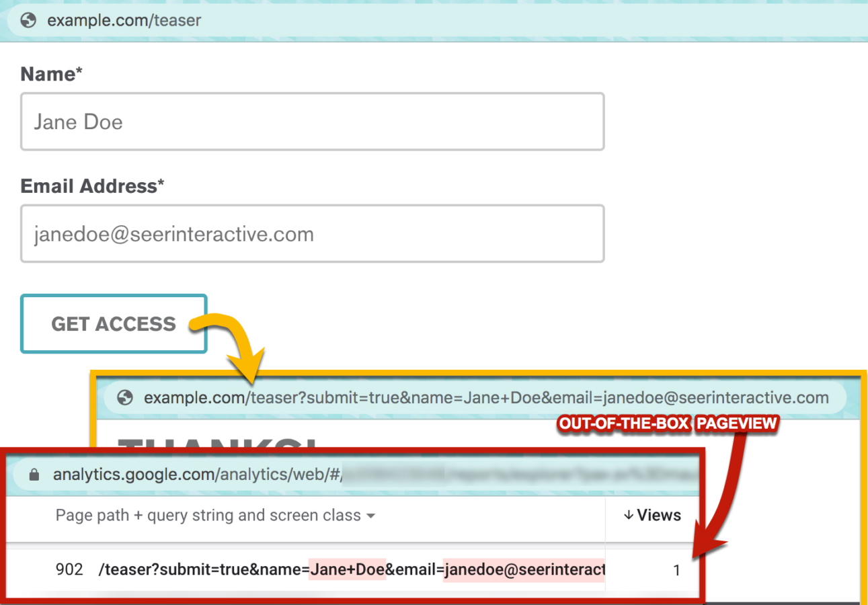Sort the table by the Views column header
Screen dimensions: 868x605
(x=652, y=516)
